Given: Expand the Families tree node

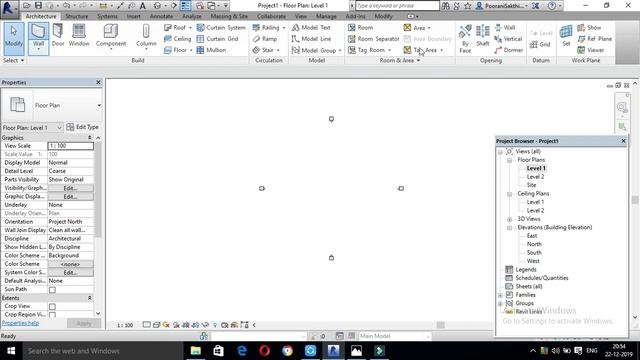Looking at the screenshot, I should pos(500,295).
